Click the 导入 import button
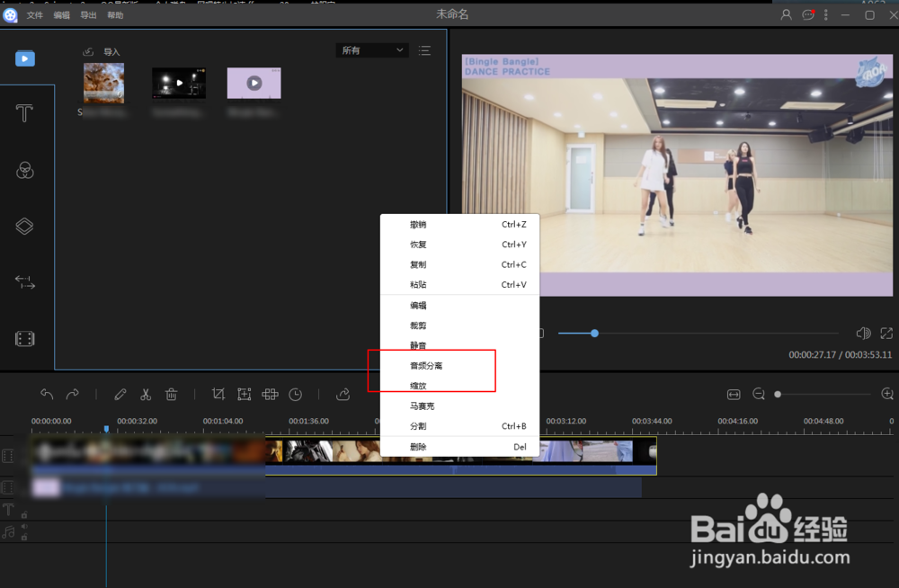This screenshot has width=899, height=588. [102, 51]
